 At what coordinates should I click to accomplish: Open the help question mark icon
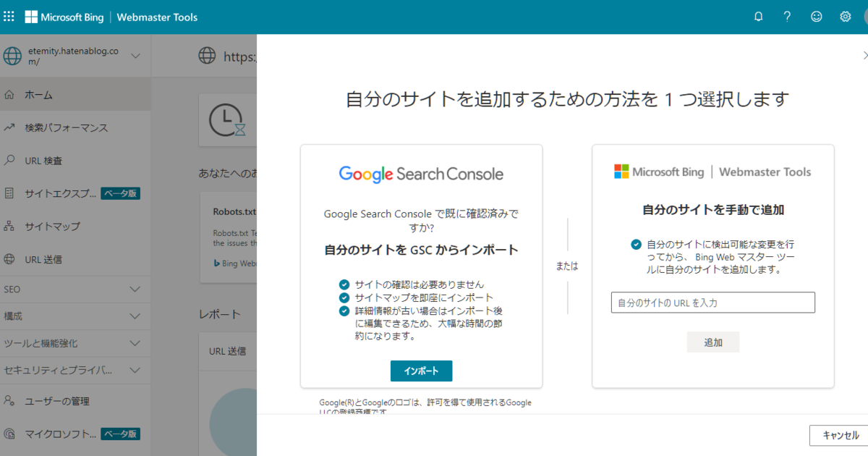point(788,17)
